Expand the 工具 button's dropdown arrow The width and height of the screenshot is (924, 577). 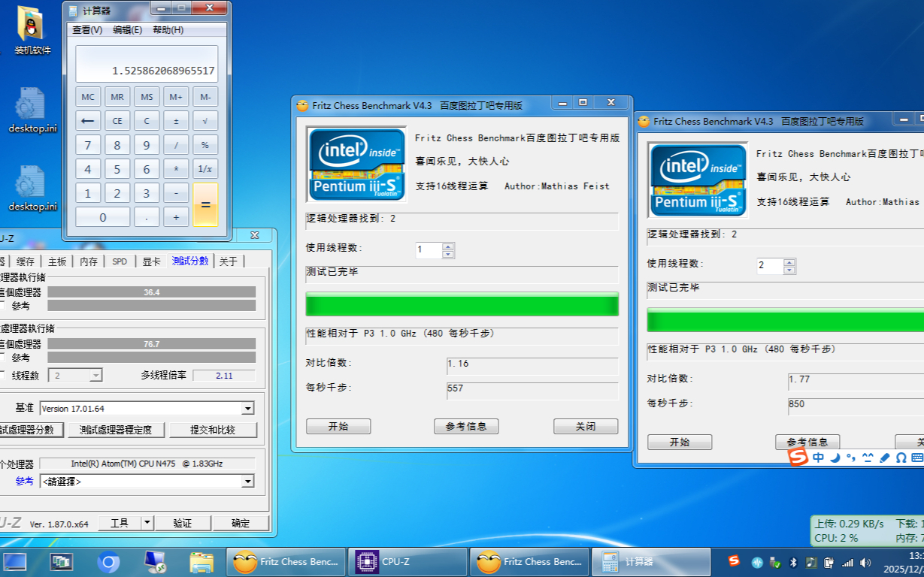tap(147, 523)
